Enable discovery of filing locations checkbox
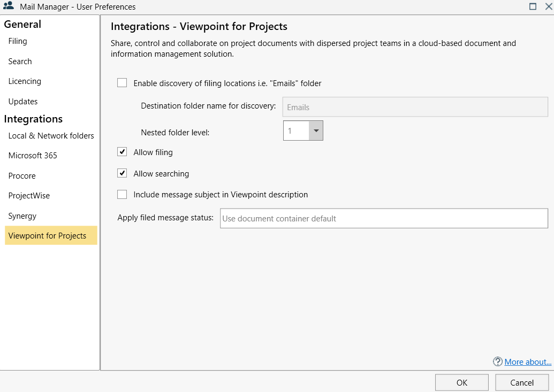This screenshot has width=554, height=392. pos(122,83)
